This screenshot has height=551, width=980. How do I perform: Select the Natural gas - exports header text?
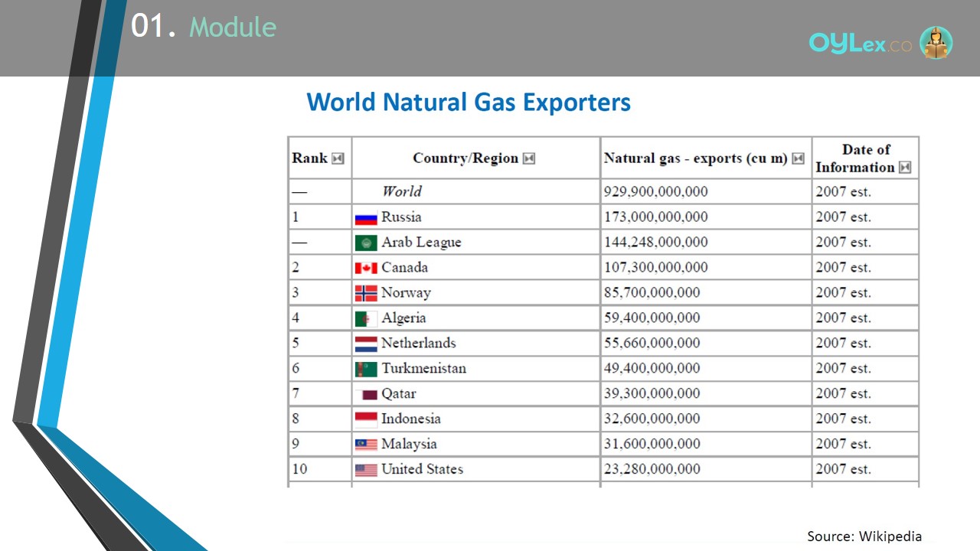pos(696,158)
